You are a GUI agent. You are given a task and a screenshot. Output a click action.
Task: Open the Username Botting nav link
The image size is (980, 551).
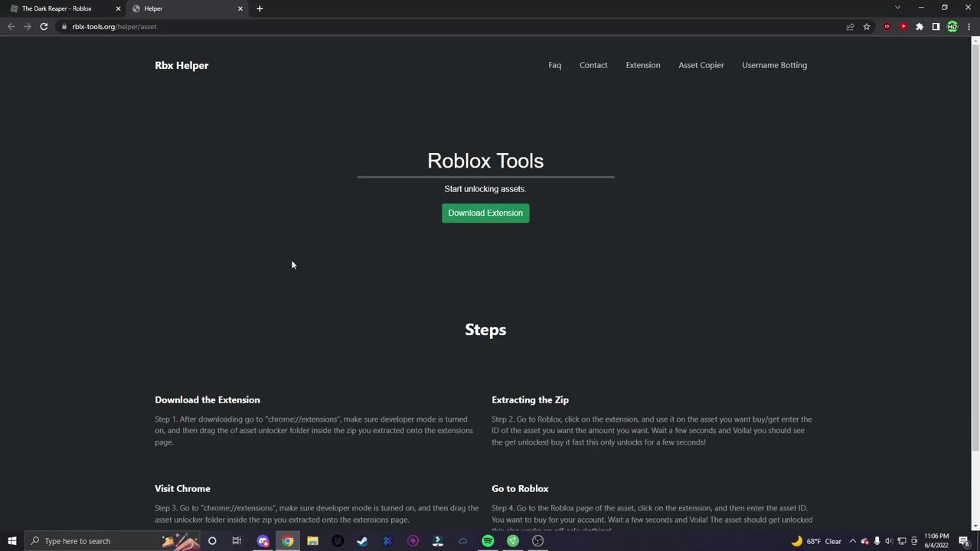(x=774, y=65)
